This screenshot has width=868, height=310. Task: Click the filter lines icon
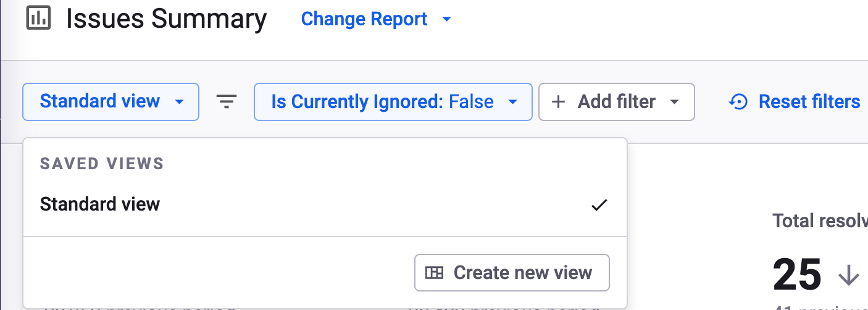[227, 102]
